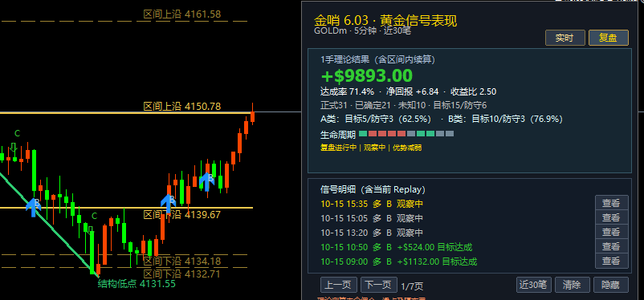Click the 1手理论结果 heading text

coord(377,59)
